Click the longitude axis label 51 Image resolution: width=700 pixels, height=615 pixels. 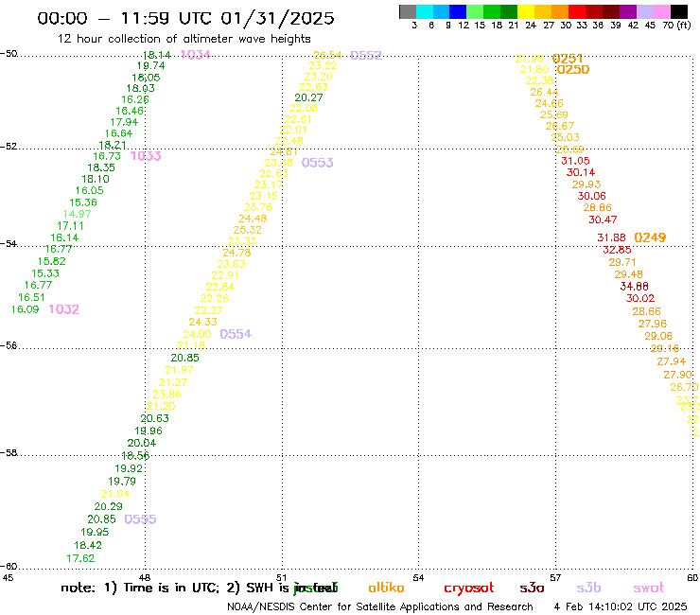(x=282, y=577)
